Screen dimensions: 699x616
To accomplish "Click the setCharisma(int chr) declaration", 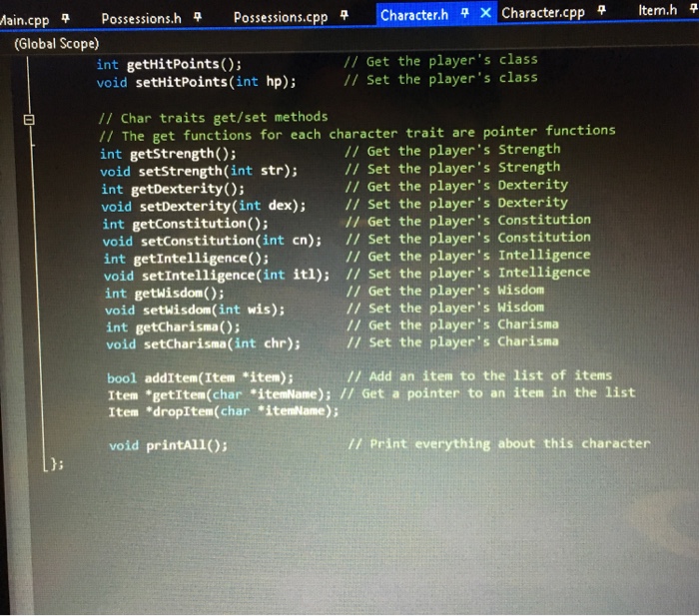I will (x=204, y=344).
